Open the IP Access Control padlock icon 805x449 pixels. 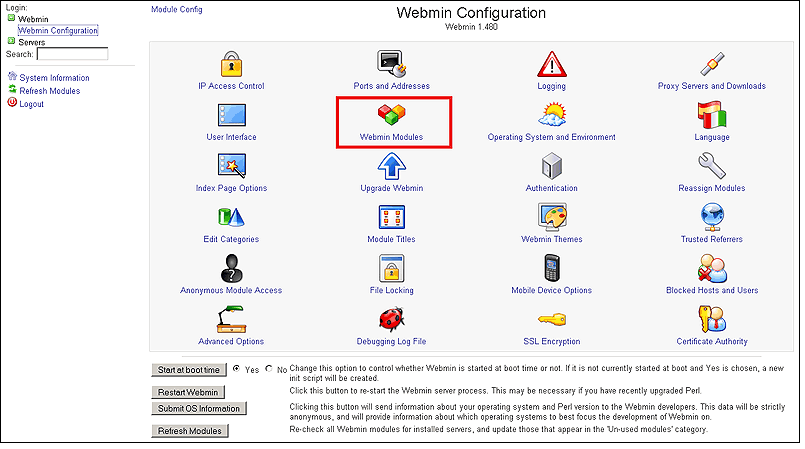coord(232,64)
